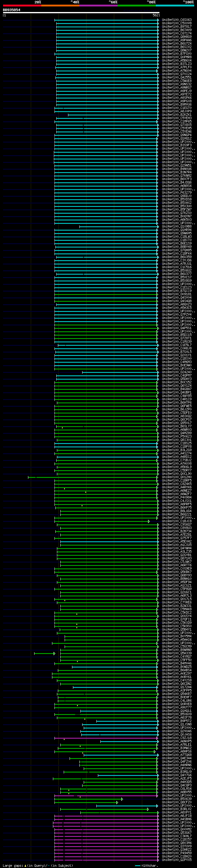
Task: Click the white query length bar
Action: coord(81,13)
